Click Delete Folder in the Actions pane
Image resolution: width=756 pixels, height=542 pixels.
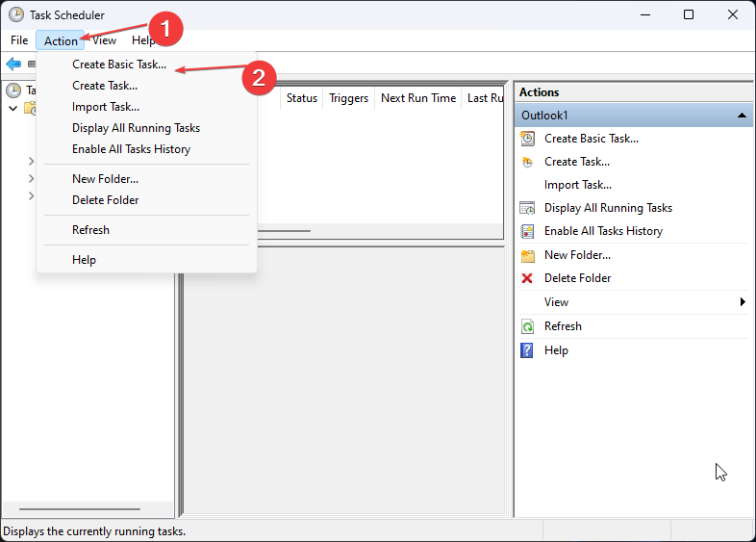click(x=577, y=278)
